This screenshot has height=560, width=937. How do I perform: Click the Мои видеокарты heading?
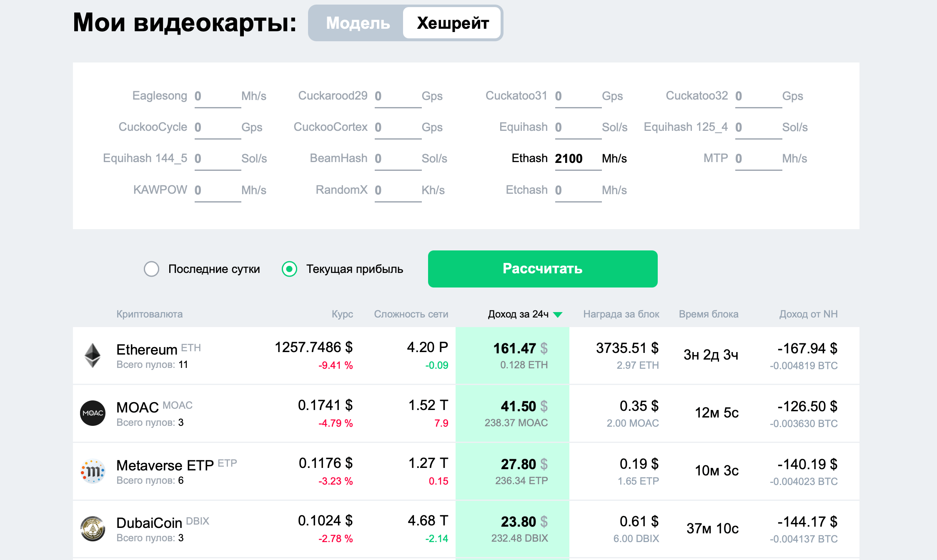[185, 22]
